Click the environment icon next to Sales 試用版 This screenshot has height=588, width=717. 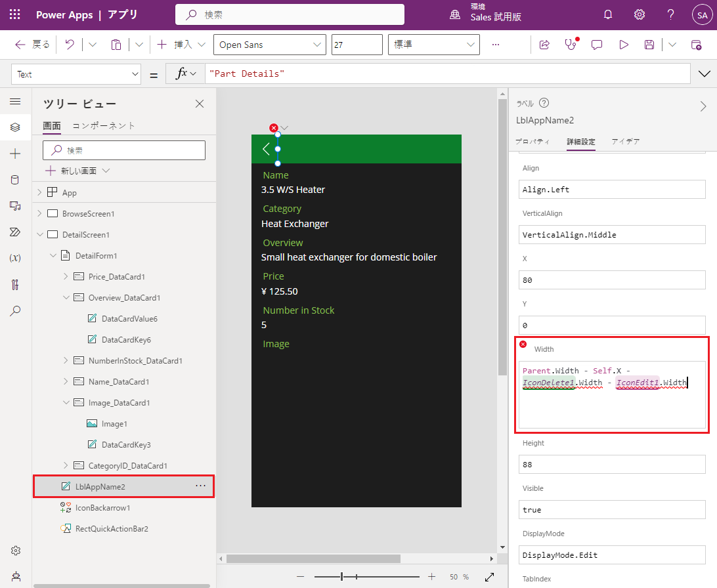click(455, 15)
